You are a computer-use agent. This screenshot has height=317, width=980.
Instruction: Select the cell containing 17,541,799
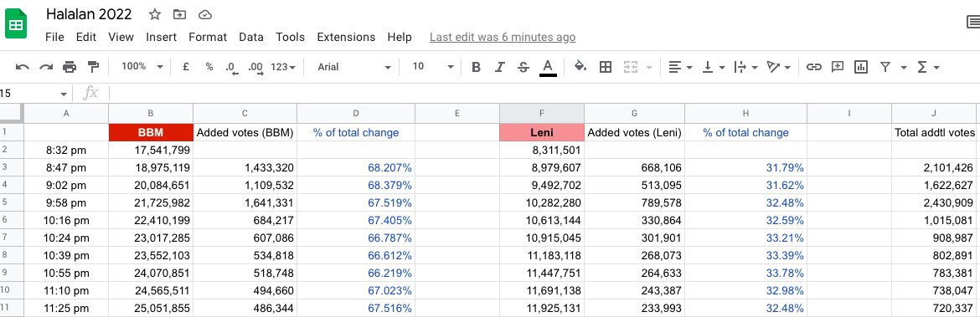151,150
